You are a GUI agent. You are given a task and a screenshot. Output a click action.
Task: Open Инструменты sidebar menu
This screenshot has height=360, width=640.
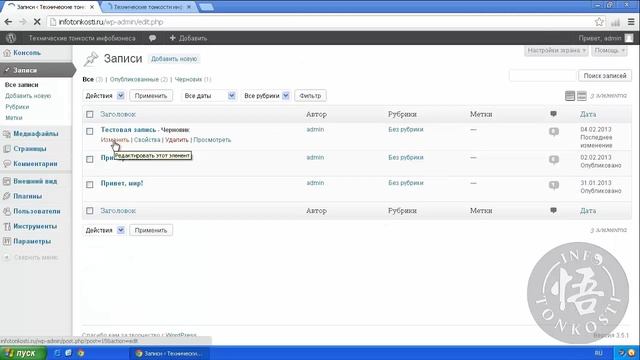[x=36, y=226]
